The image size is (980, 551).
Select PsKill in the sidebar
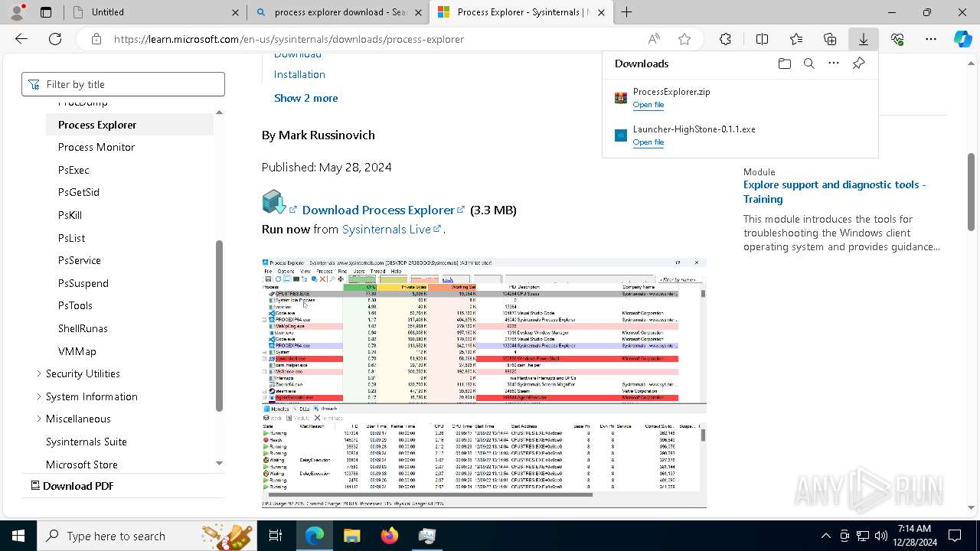pyautogui.click(x=70, y=215)
